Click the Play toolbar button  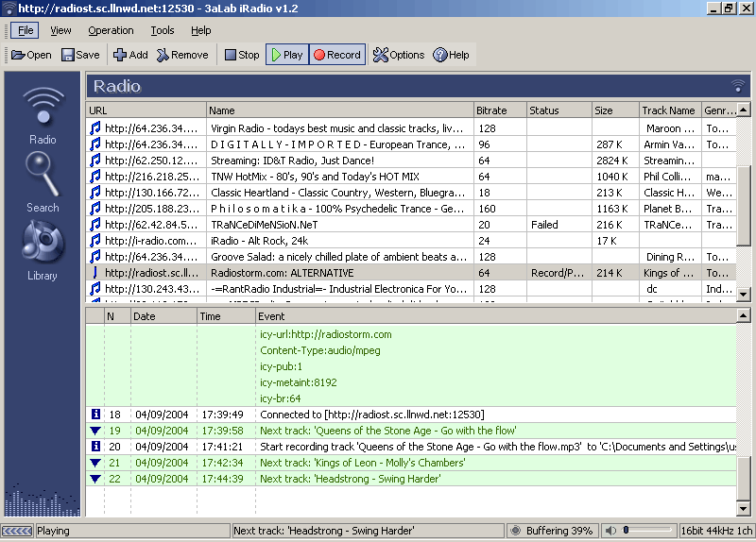coord(287,55)
